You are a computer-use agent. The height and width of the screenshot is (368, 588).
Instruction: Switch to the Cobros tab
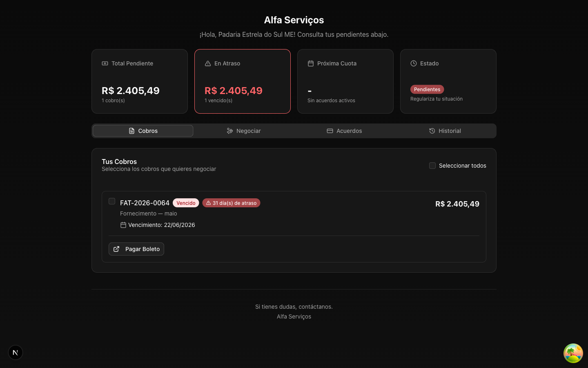143,131
